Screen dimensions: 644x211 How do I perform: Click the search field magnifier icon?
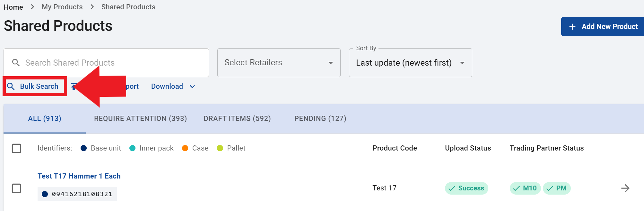(16, 63)
